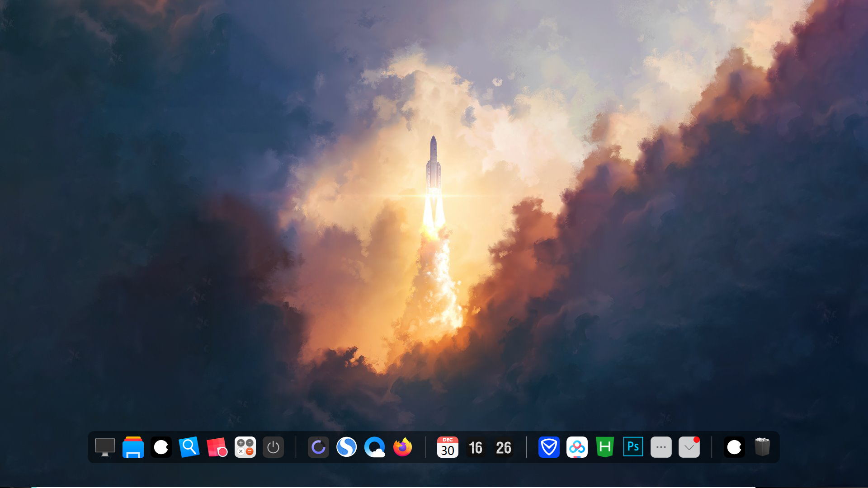Open the Dec 30 calendar icon
Screen dimensions: 868x488
coord(448,447)
